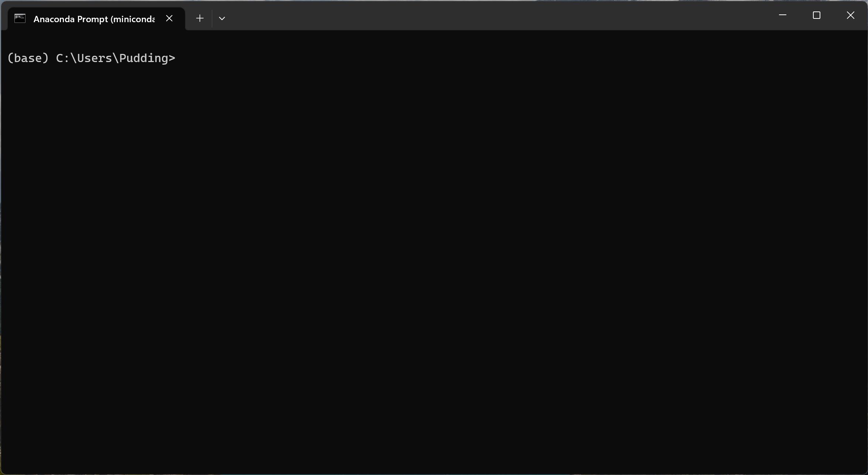The width and height of the screenshot is (868, 475).
Task: Close the Anaconda Prompt tab
Action: (x=169, y=18)
